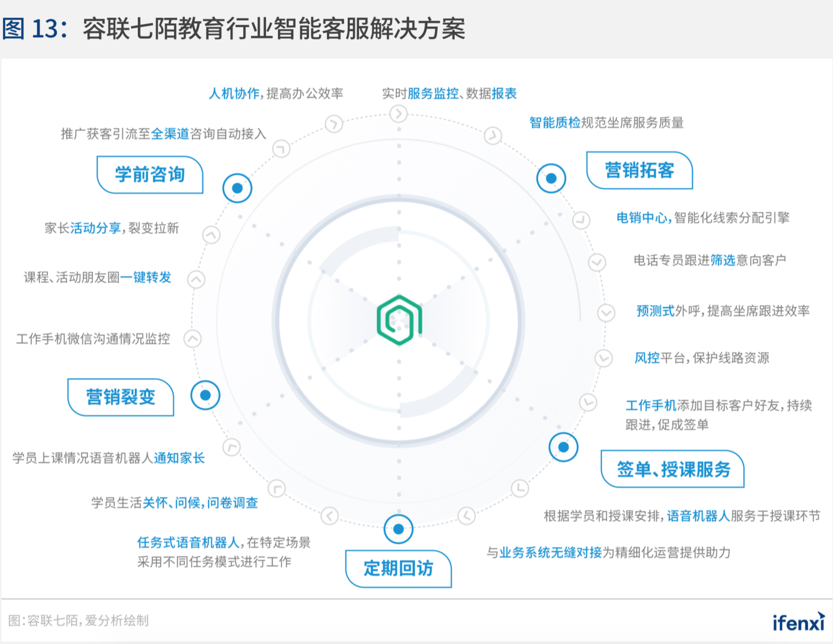Expand chevron beside 预测式外呼 text
Image resolution: width=833 pixels, height=644 pixels.
click(x=606, y=313)
